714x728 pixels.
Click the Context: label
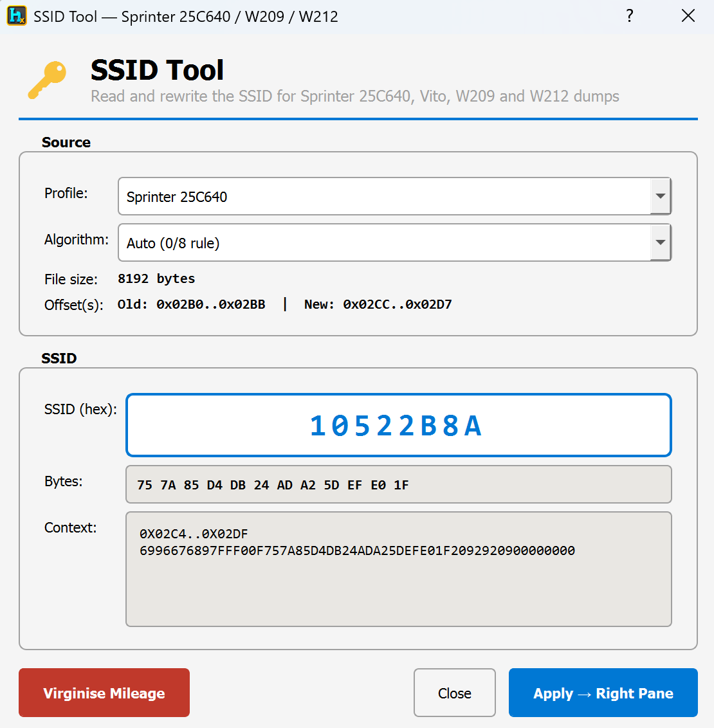[x=70, y=528]
